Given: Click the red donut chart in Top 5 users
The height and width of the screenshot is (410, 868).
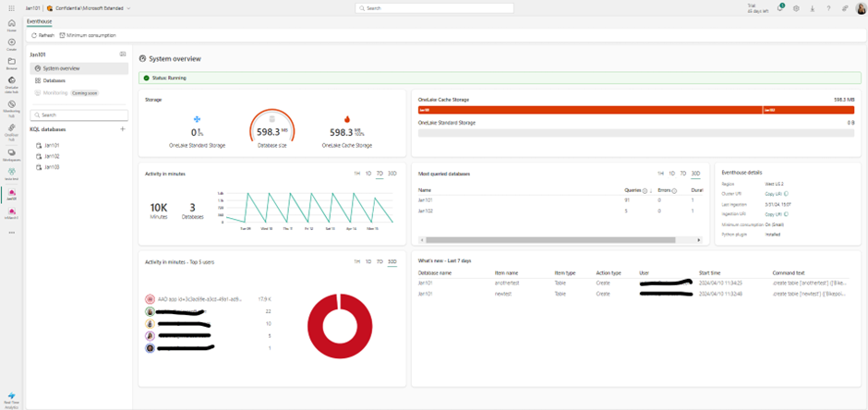Looking at the screenshot, I should 339,326.
